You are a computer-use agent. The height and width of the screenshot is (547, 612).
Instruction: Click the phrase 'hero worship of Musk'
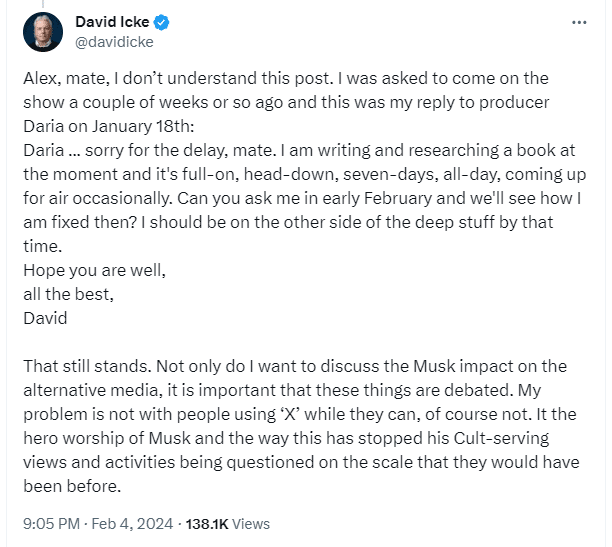pos(107,438)
